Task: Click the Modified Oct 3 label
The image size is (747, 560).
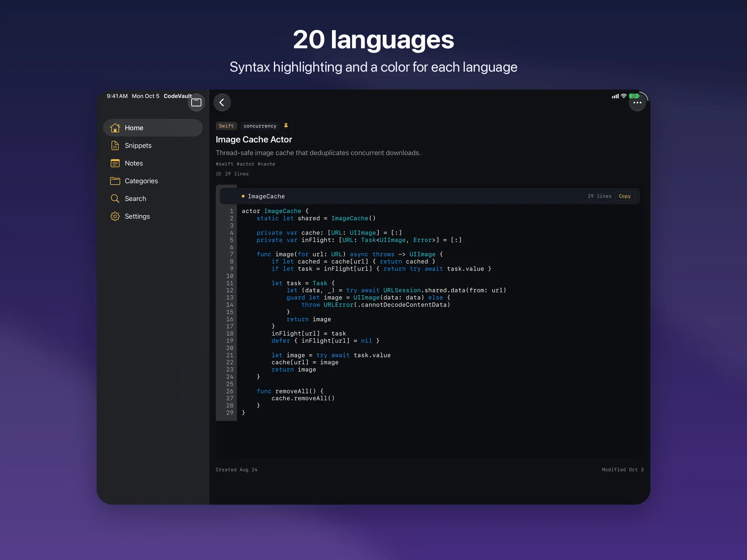Action: tap(623, 470)
